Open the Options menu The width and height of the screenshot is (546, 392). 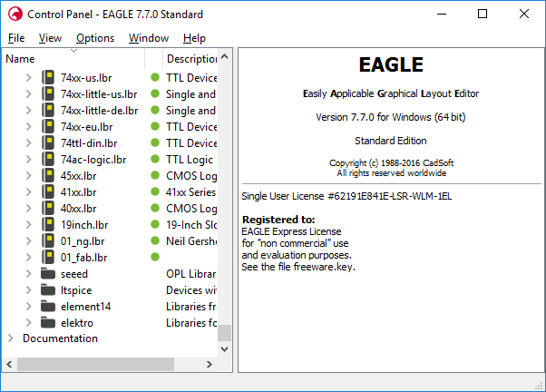pyautogui.click(x=95, y=38)
